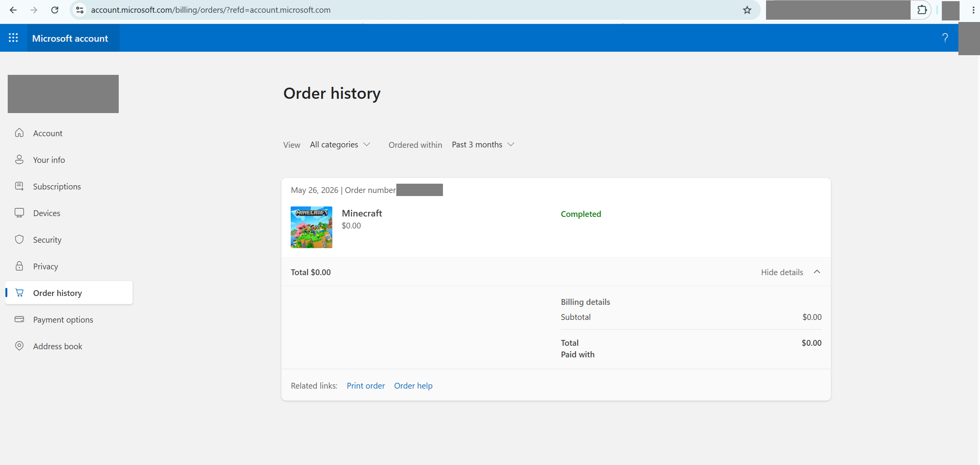This screenshot has height=465, width=980.
Task: Click the Billing details heading
Action: coord(585,302)
